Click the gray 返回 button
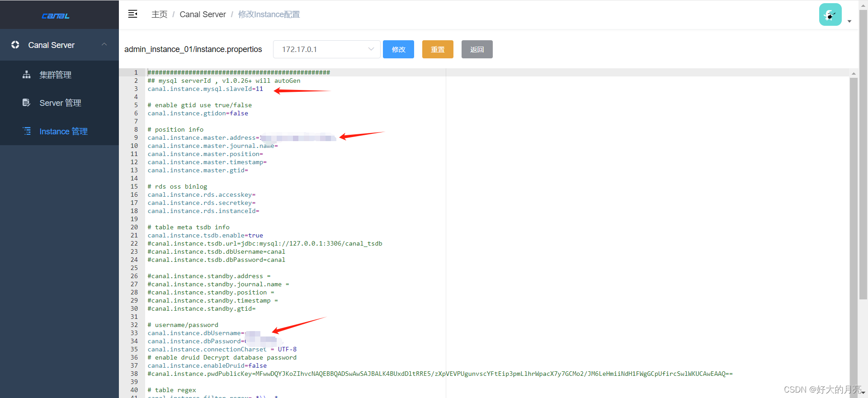The width and height of the screenshot is (868, 398). point(477,49)
